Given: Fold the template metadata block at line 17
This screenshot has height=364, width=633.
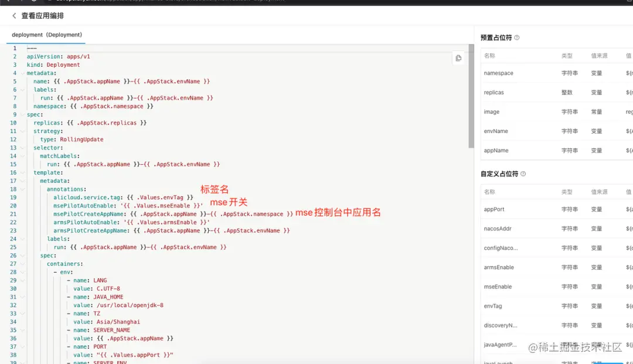Looking at the screenshot, I should tap(23, 181).
